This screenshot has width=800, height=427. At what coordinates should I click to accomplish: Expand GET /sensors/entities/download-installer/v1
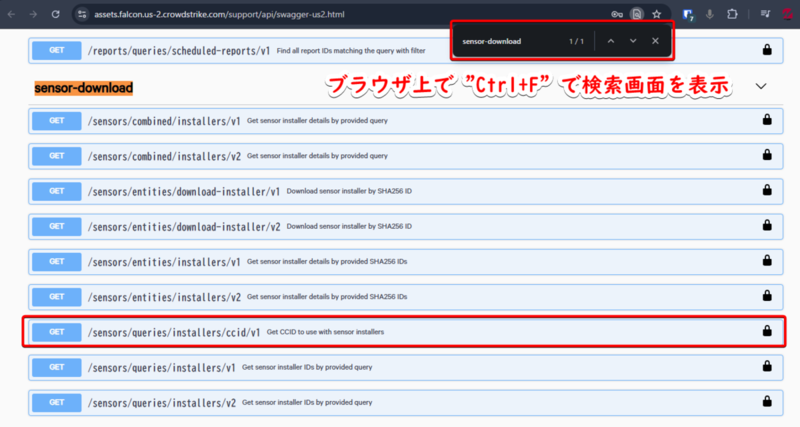[406, 191]
